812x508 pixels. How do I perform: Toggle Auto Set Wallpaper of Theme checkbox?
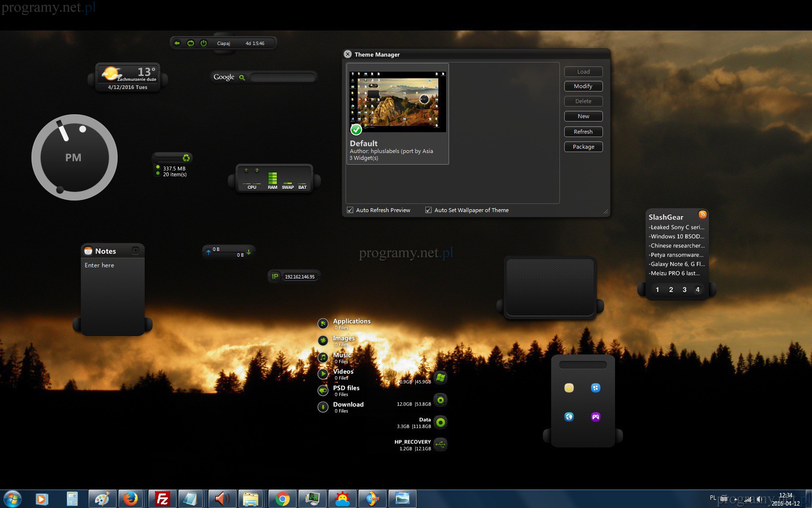tap(428, 210)
